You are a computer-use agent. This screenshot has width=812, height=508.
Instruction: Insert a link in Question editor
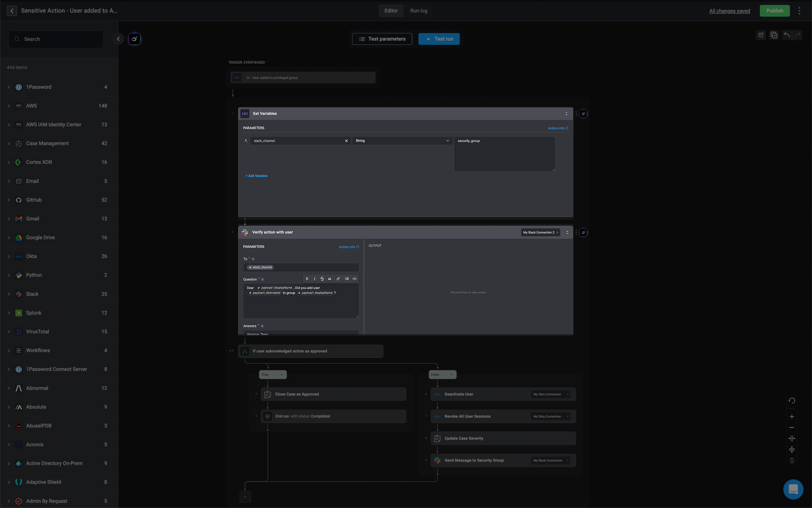pyautogui.click(x=338, y=279)
